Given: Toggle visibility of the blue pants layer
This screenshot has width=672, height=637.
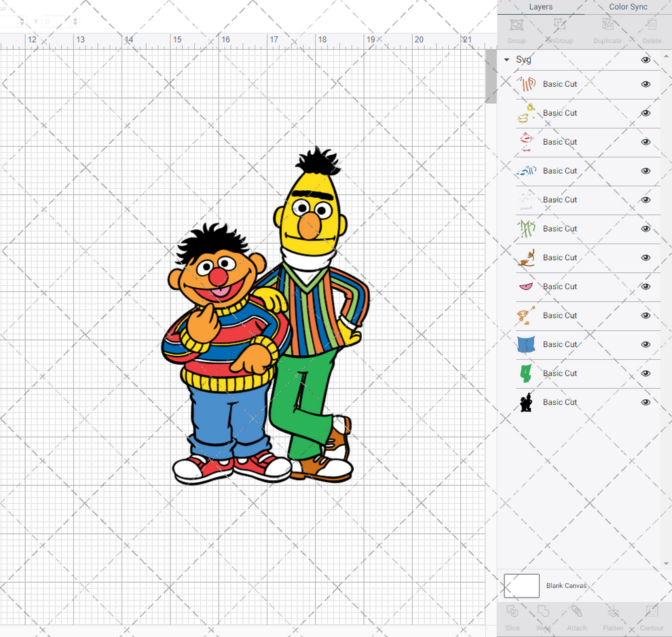Looking at the screenshot, I should [646, 344].
